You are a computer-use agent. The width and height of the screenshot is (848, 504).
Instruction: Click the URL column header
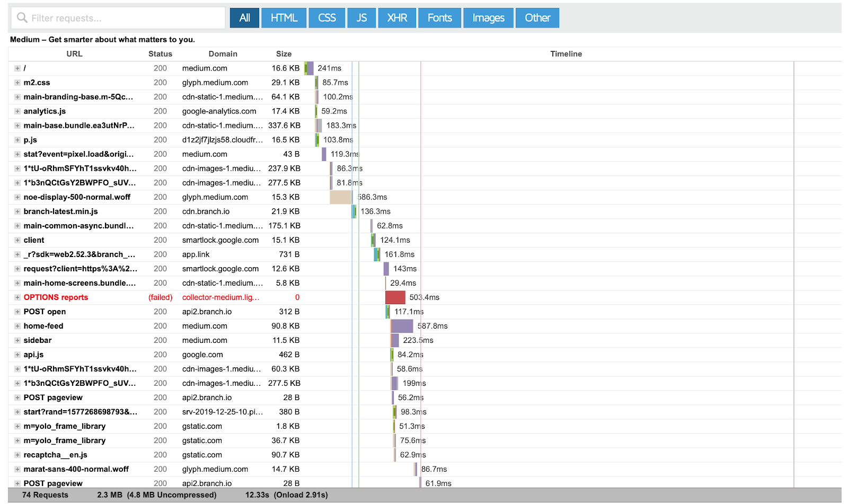click(74, 54)
